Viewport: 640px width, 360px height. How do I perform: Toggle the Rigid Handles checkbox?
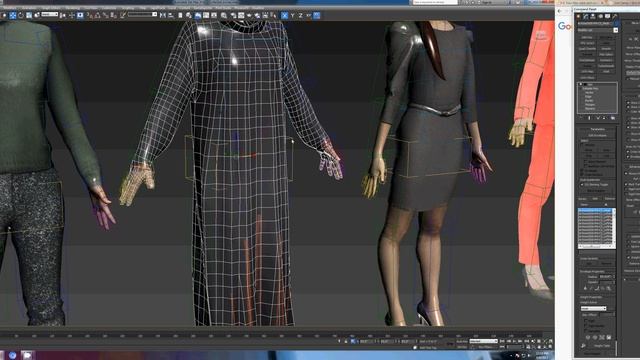click(586, 325)
